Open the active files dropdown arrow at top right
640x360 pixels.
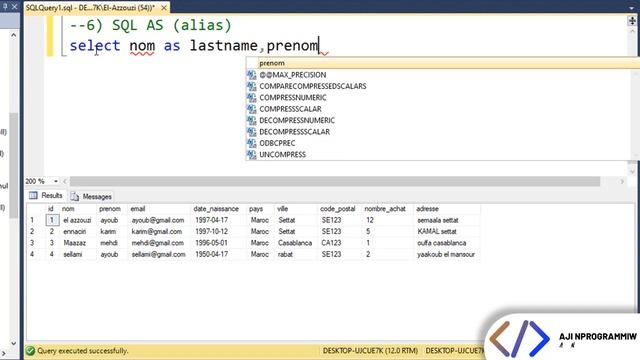[x=631, y=8]
